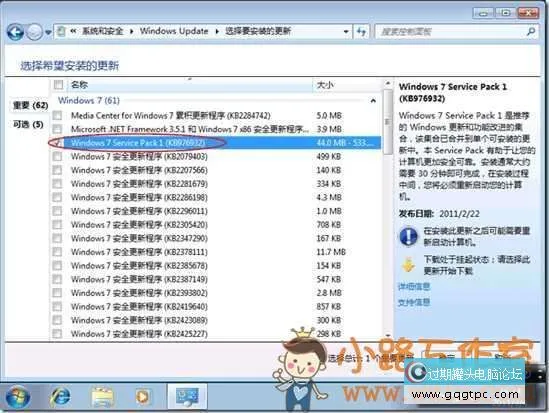The height and width of the screenshot is (413, 549).
Task: Expand arrow after 系统和安全 breadcrumb
Action: (x=131, y=32)
